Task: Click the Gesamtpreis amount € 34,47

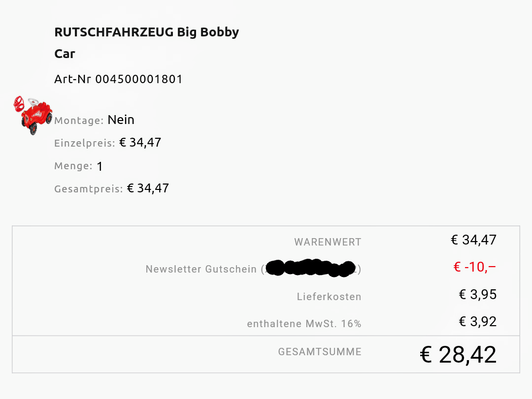Action: 148,188
